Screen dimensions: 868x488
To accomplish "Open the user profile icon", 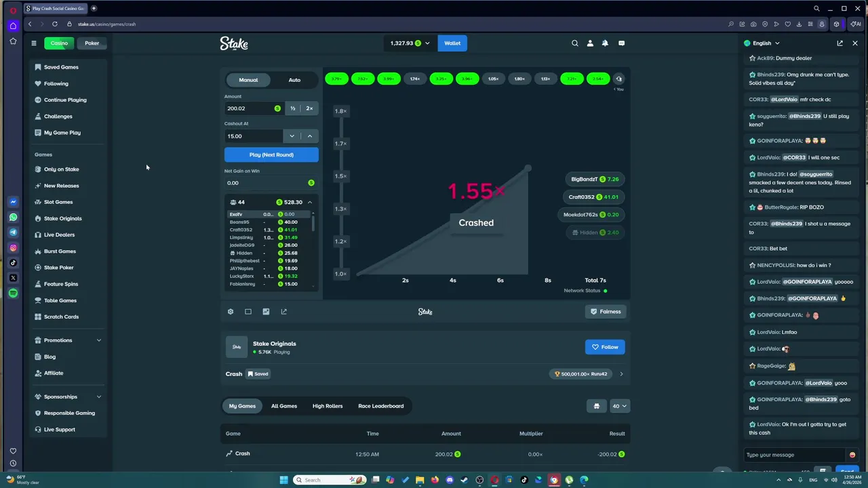I will click(x=590, y=43).
